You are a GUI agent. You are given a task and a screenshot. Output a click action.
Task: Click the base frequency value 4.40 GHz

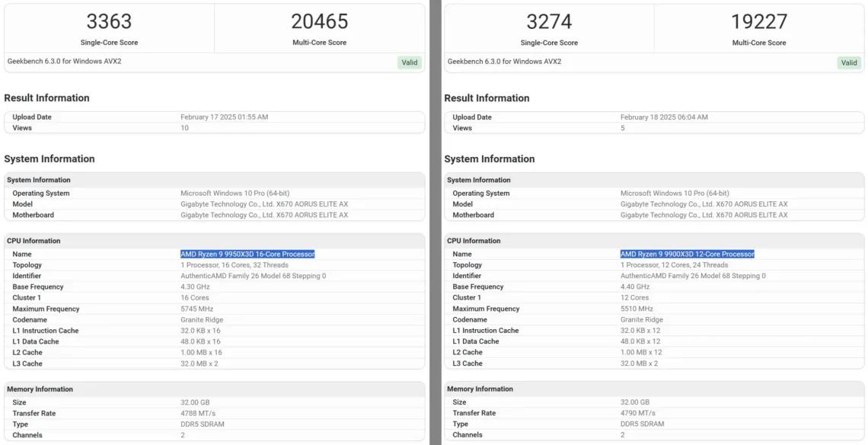click(634, 287)
